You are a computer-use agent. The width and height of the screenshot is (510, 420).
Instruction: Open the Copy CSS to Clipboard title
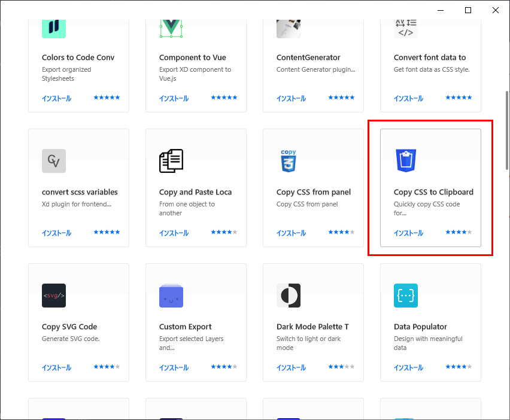pyautogui.click(x=433, y=192)
